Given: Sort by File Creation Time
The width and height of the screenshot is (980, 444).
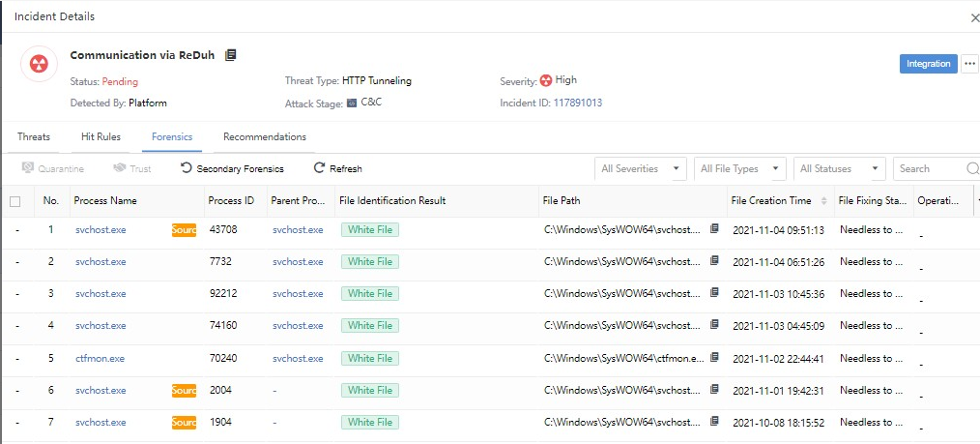Looking at the screenshot, I should (823, 201).
